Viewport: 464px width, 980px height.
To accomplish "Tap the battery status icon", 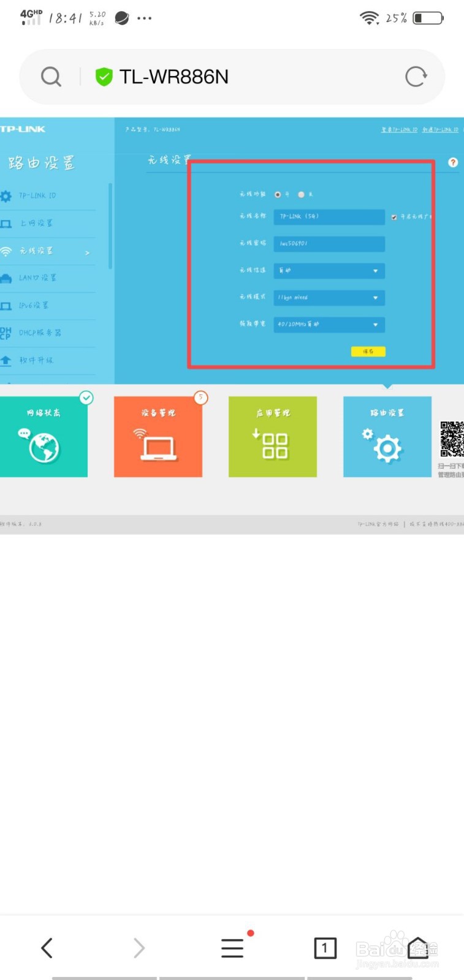I will (x=428, y=18).
